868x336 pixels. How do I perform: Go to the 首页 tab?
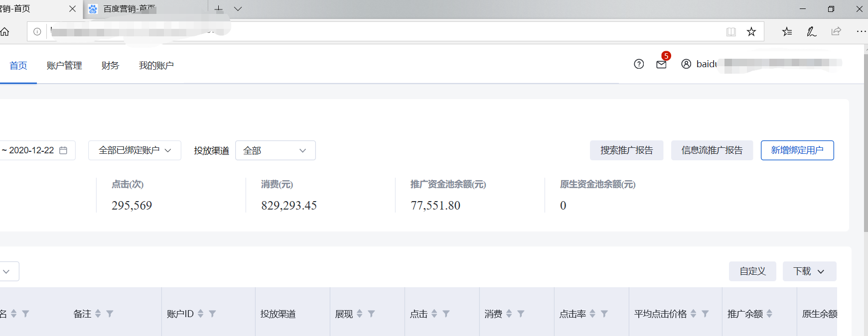click(18, 66)
